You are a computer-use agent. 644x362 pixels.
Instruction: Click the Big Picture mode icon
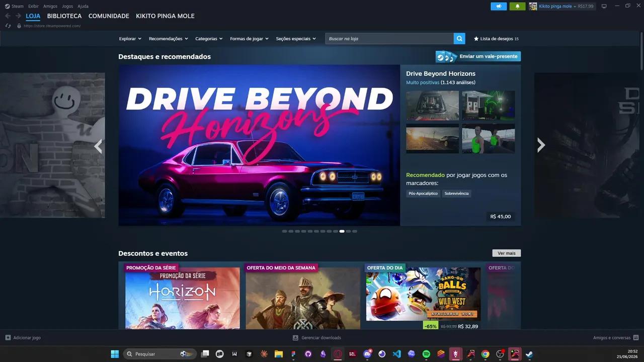(x=604, y=6)
